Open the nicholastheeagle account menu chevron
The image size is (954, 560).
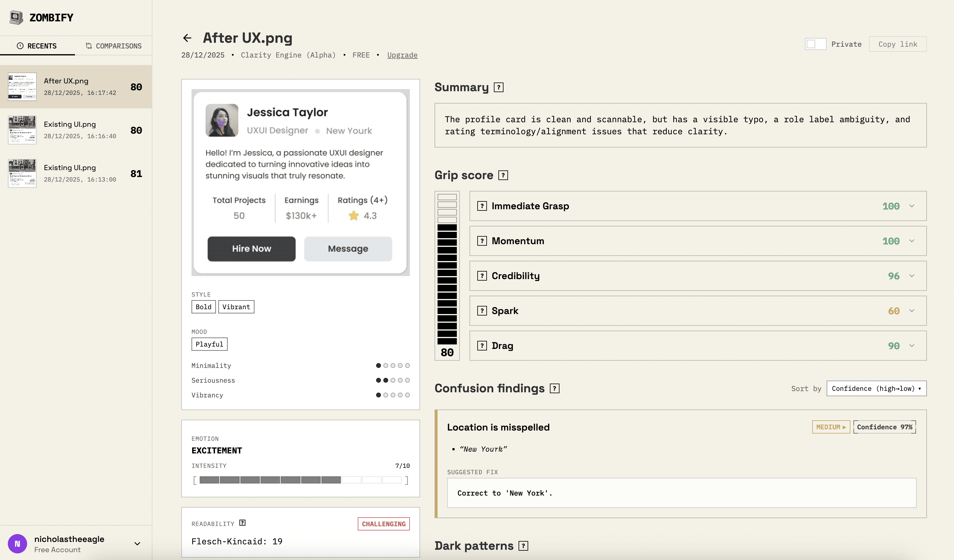coord(137,544)
